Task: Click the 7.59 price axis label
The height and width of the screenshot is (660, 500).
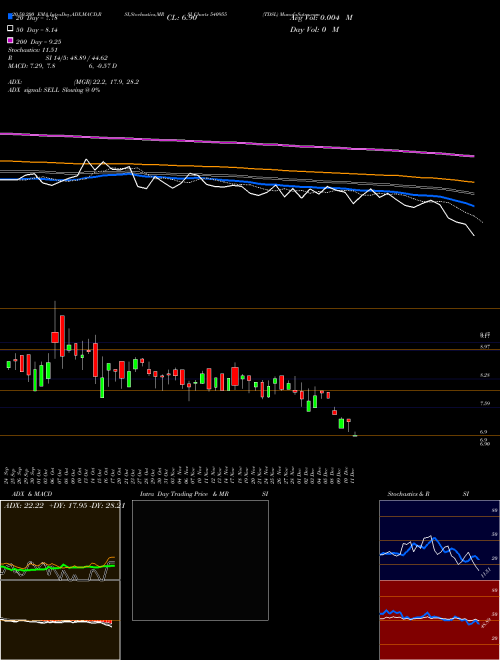Action: point(484,403)
